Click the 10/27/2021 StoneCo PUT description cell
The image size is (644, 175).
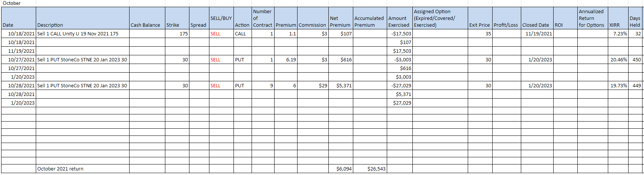(82, 59)
